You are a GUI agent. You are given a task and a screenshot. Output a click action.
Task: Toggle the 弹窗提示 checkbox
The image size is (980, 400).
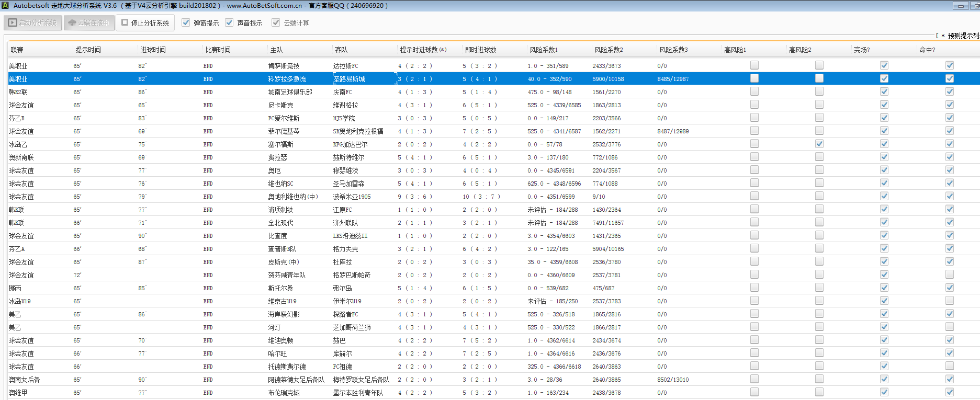[x=186, y=22]
